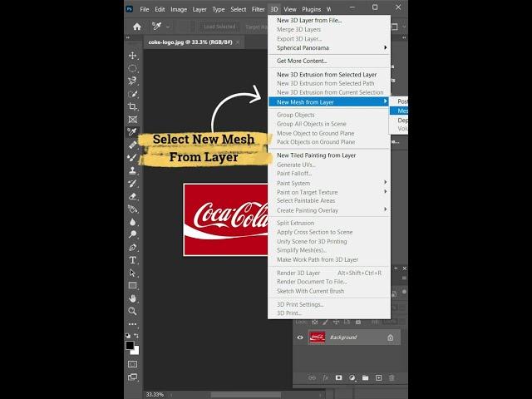Select the Frame tool
Image resolution: width=532 pixels, height=399 pixels.
[x=132, y=119]
